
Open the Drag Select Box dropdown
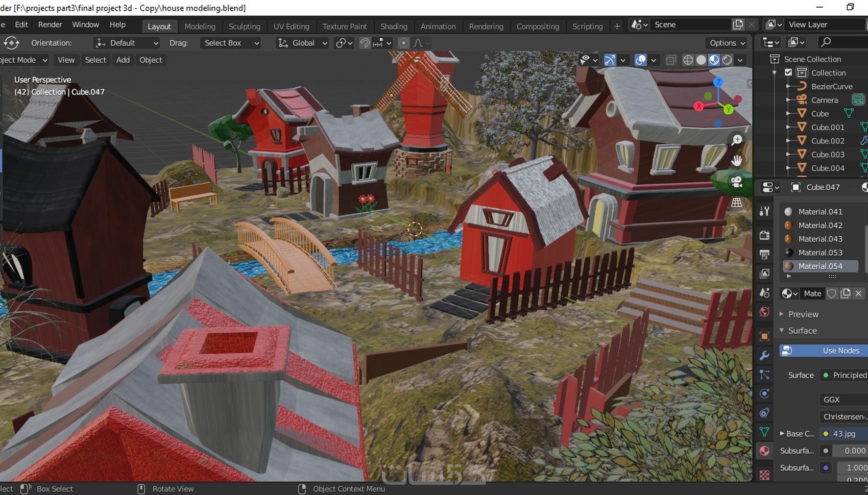pyautogui.click(x=231, y=43)
